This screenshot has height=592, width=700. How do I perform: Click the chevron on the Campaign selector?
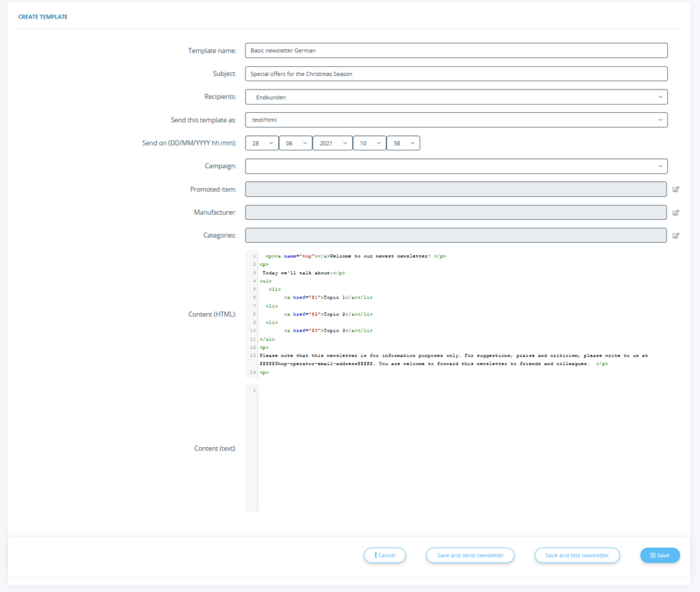660,165
